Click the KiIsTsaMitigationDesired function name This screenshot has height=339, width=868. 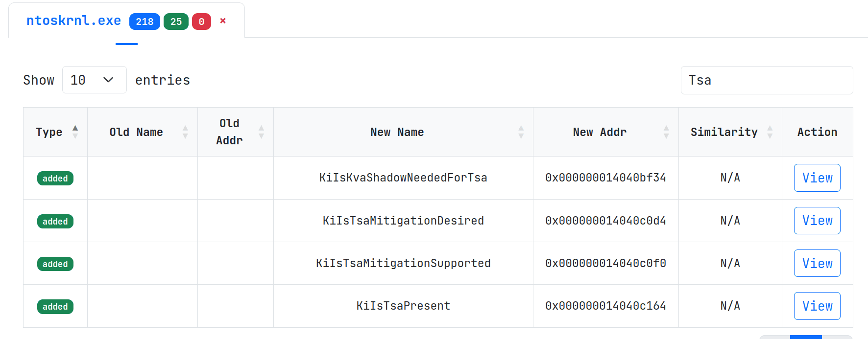coord(403,221)
